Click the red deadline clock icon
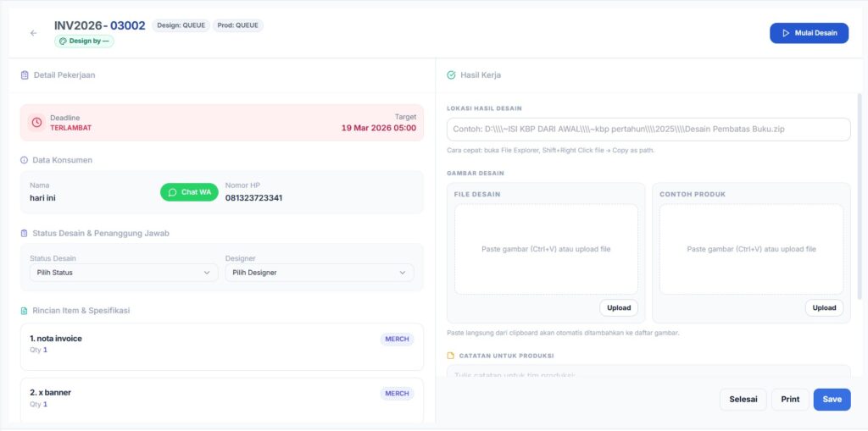The height and width of the screenshot is (431, 868). (36, 122)
